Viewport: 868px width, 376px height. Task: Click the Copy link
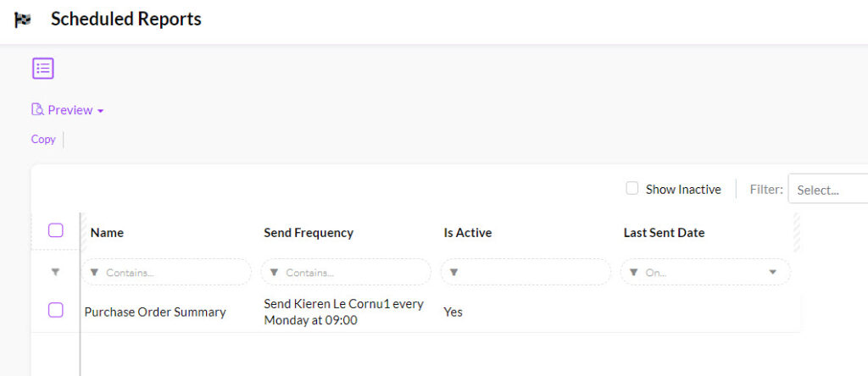point(43,140)
